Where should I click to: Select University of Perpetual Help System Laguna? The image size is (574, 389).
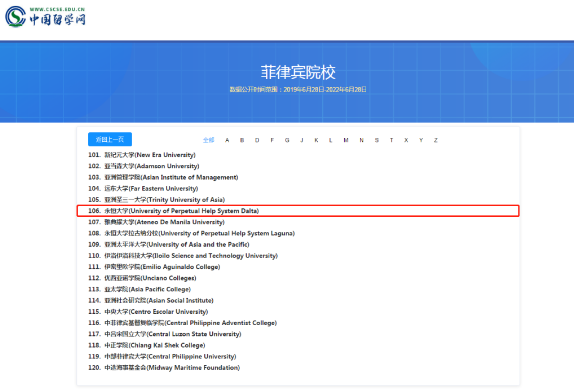pyautogui.click(x=191, y=233)
